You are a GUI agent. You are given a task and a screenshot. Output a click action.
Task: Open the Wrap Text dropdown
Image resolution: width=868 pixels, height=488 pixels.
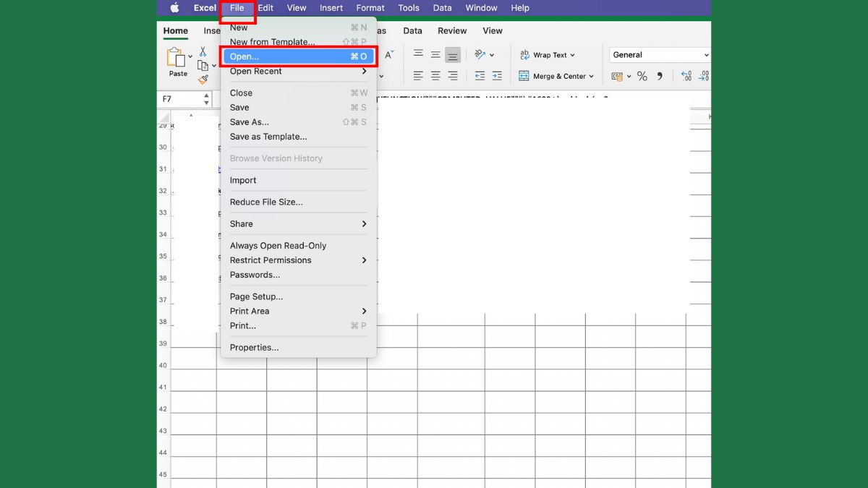573,55
